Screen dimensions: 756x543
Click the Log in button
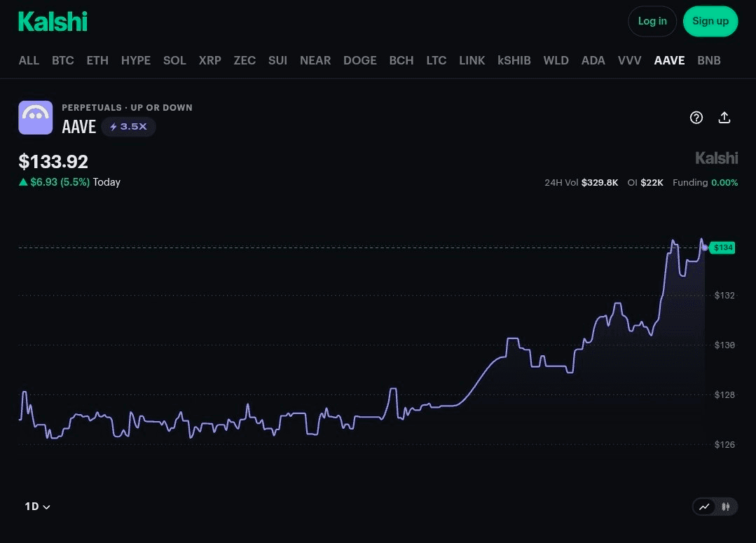point(652,21)
